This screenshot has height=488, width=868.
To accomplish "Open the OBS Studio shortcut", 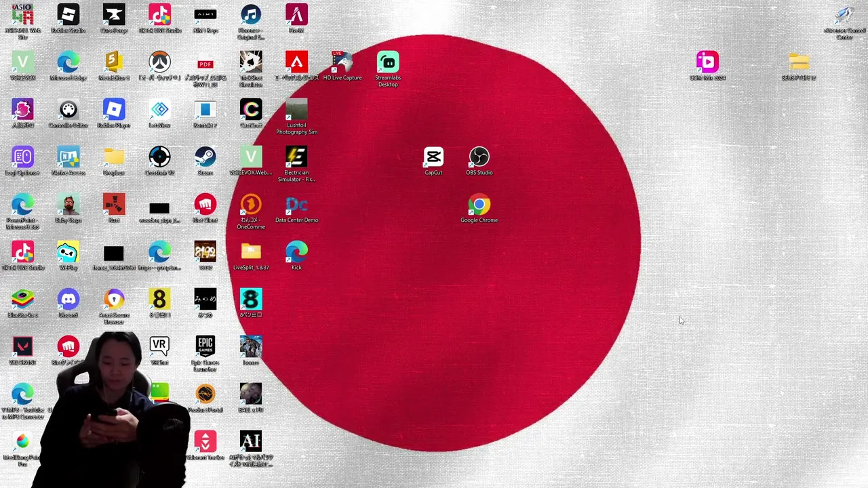I will click(479, 157).
